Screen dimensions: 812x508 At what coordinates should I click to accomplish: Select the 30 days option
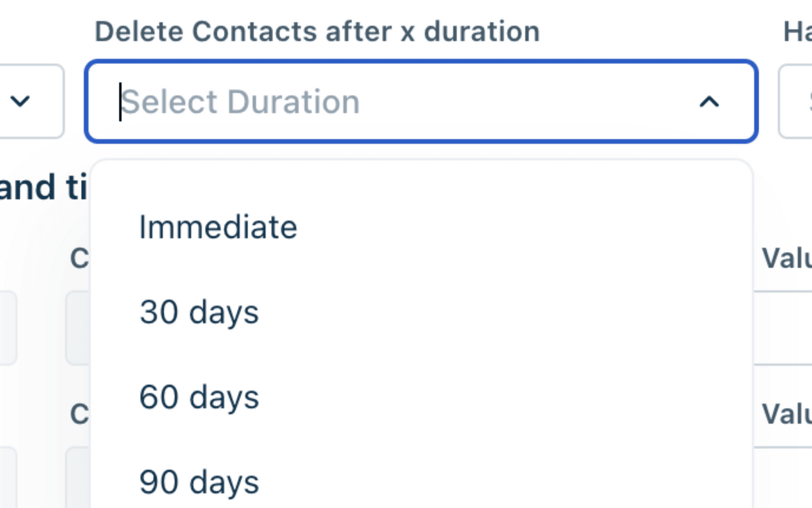pos(199,313)
